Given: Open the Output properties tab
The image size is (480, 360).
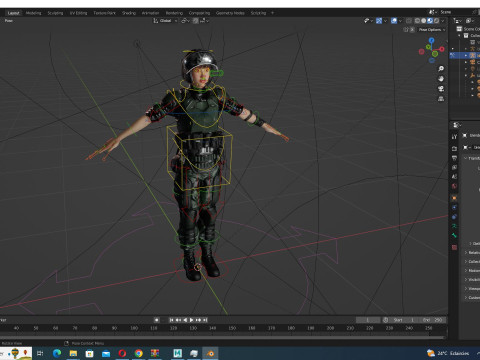Looking at the screenshot, I should tap(454, 158).
